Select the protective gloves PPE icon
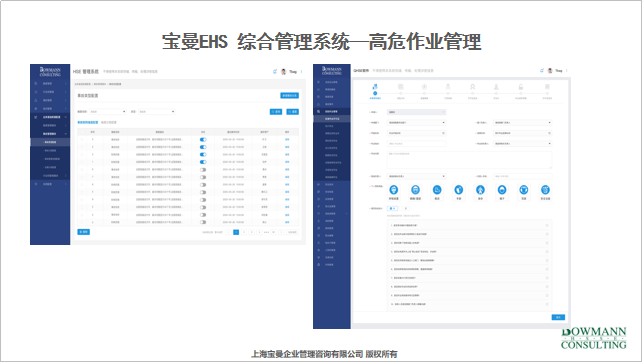Viewport: 643px width, 363px height. tap(458, 190)
